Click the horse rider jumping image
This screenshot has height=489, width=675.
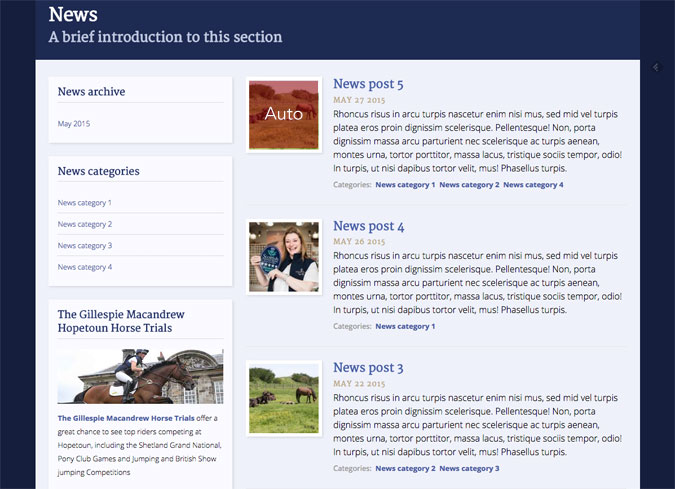click(x=140, y=376)
